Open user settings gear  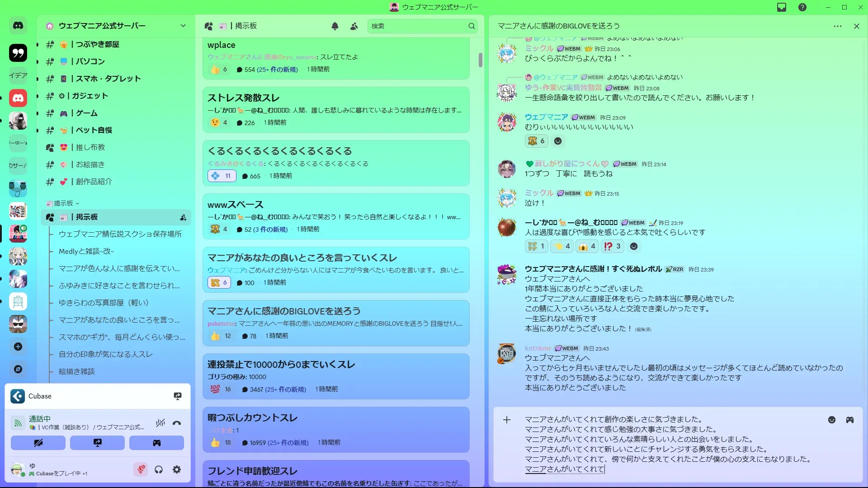[177, 469]
